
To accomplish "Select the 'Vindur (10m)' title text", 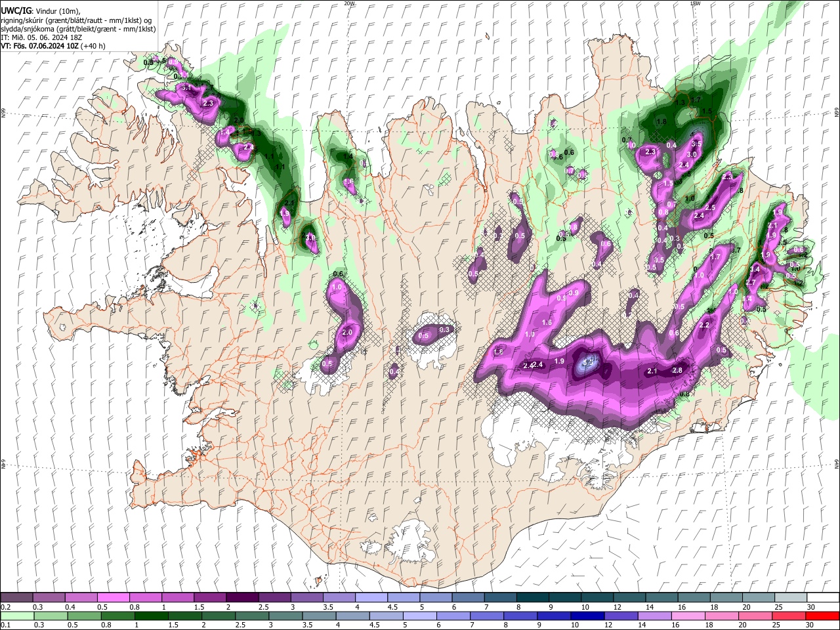I will pos(57,11).
